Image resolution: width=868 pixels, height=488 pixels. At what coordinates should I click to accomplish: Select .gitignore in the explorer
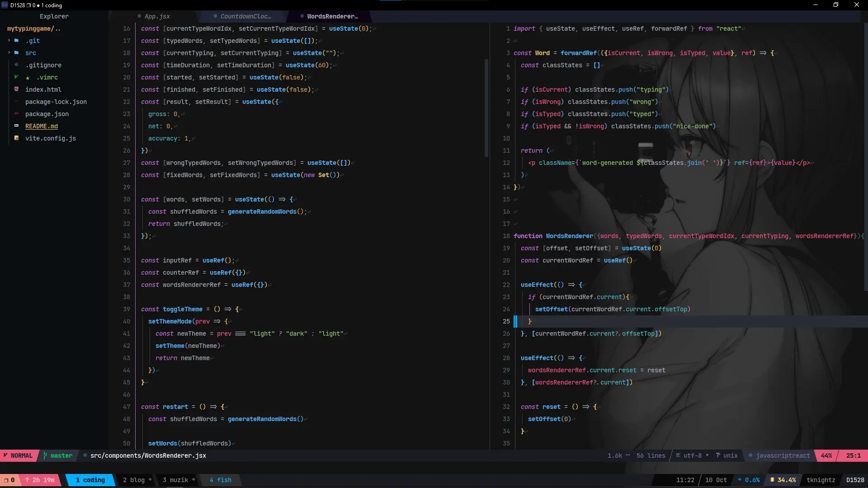point(43,65)
